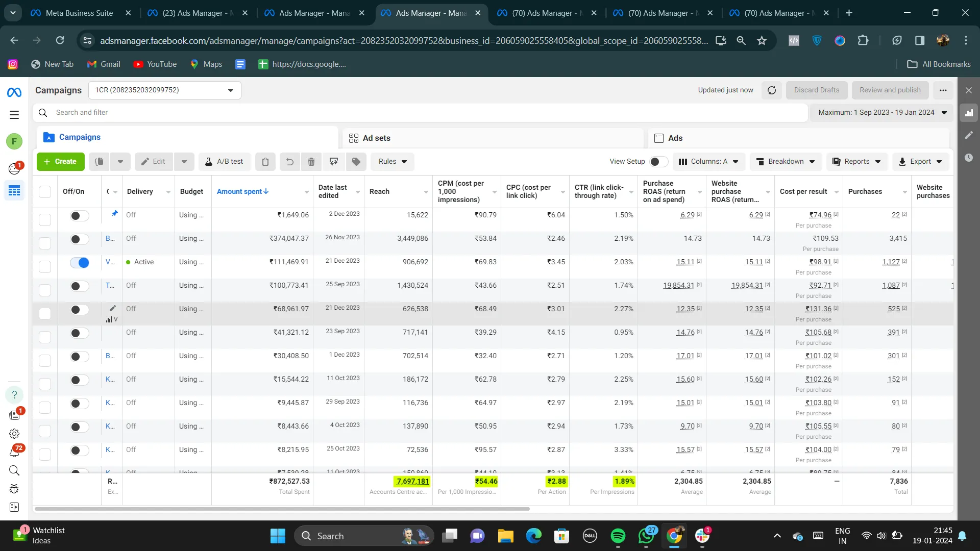
Task: Click the undo arrow icon in toolbar
Action: [289, 162]
